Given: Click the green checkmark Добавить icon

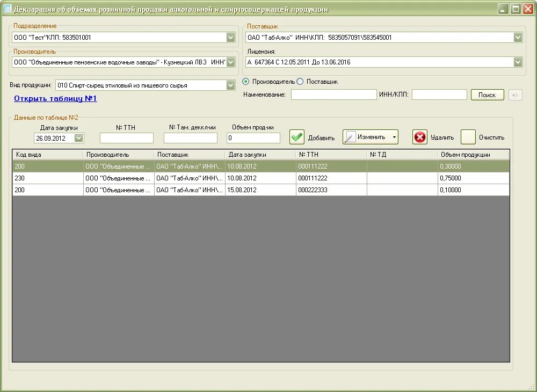Looking at the screenshot, I should pos(297,137).
